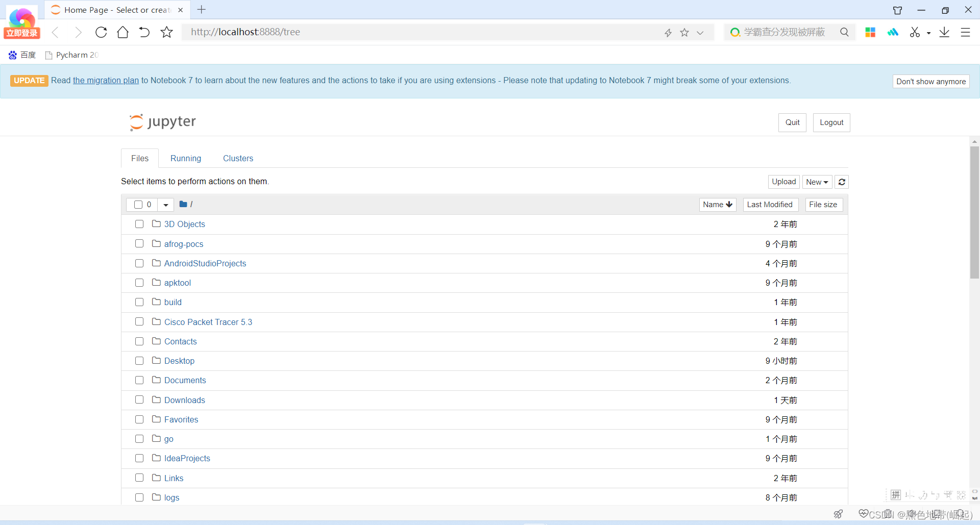Open the Pycharm bookmark
980x525 pixels.
pos(72,55)
